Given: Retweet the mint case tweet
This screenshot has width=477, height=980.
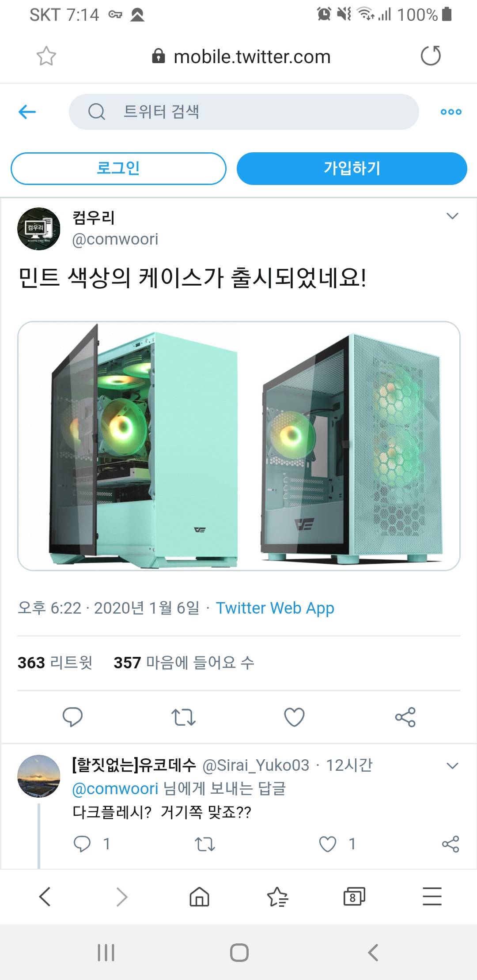Looking at the screenshot, I should tap(183, 717).
